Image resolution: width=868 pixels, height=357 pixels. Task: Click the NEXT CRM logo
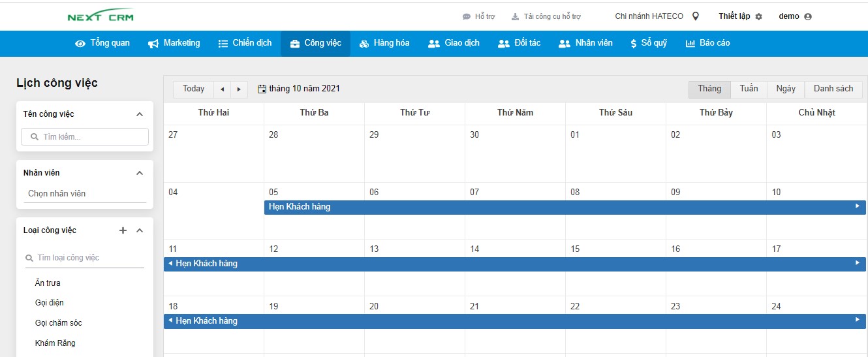pyautogui.click(x=101, y=16)
